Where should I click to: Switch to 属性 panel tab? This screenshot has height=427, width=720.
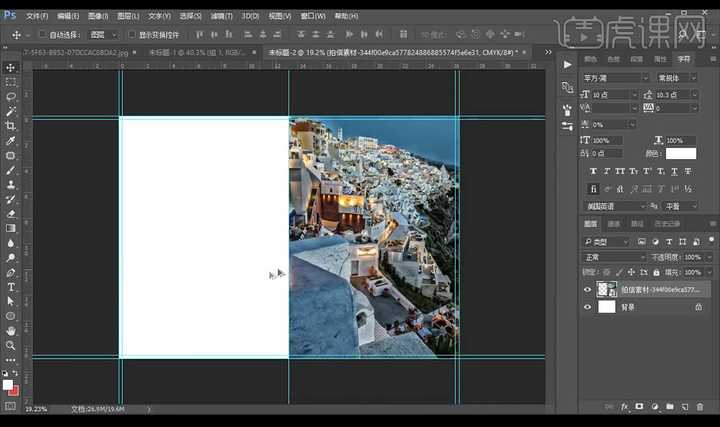click(x=660, y=59)
